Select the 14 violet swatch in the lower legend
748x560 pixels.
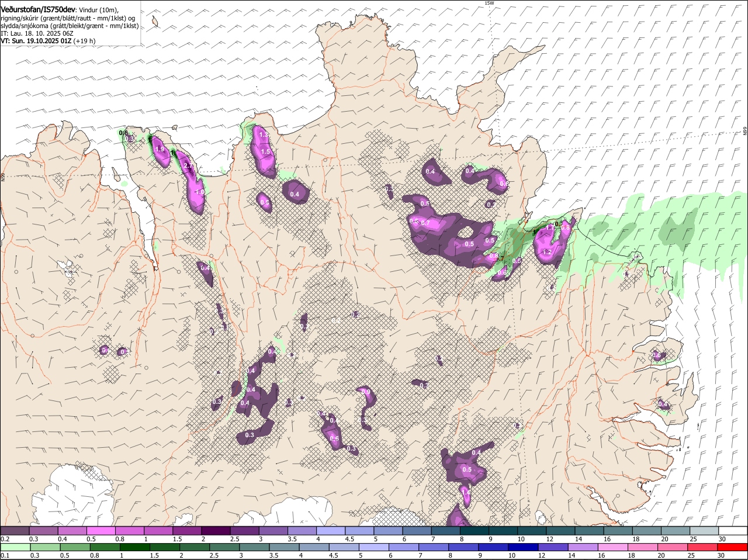pos(583,547)
